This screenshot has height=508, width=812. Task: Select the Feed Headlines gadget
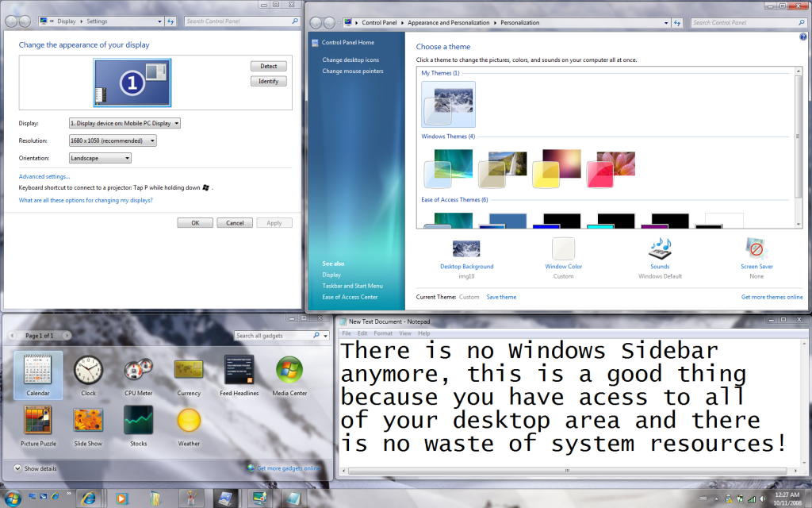tap(239, 375)
